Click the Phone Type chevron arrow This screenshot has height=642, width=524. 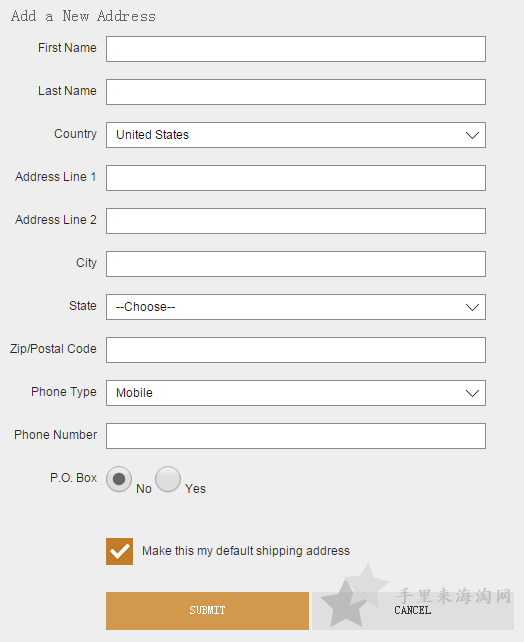(472, 393)
